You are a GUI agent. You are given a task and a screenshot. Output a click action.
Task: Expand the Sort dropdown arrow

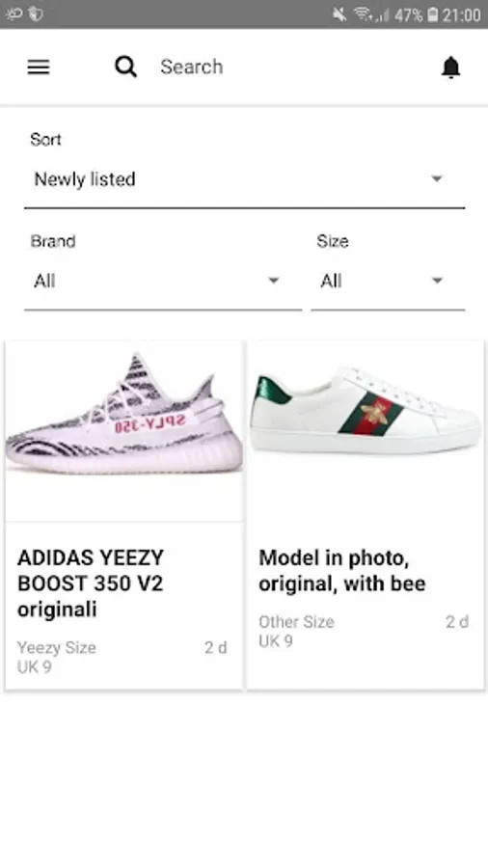437,178
